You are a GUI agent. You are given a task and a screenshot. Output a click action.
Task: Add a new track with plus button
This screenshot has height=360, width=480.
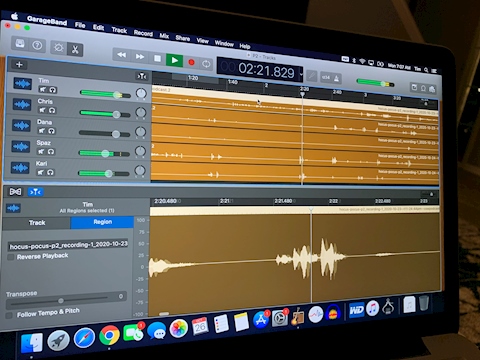[x=19, y=65]
